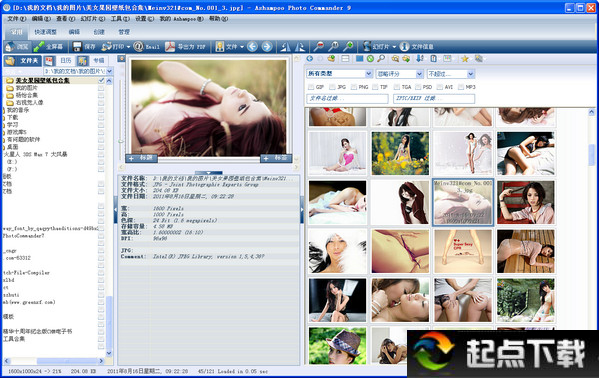The height and width of the screenshot is (378, 599).
Task: Toggle the MP3 filter checkbox
Action: (461, 87)
